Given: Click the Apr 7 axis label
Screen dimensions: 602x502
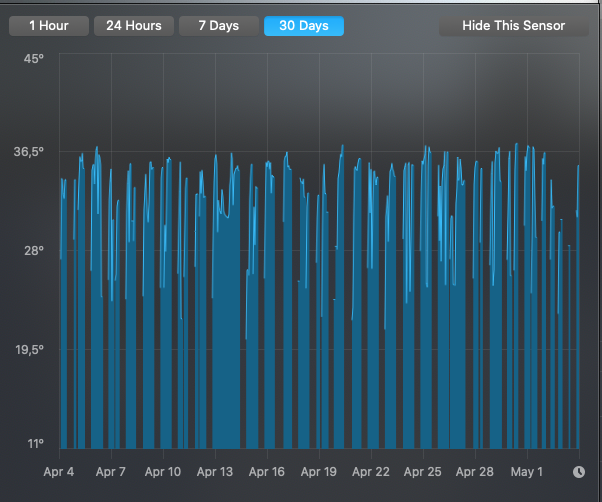Looking at the screenshot, I should pyautogui.click(x=111, y=472).
